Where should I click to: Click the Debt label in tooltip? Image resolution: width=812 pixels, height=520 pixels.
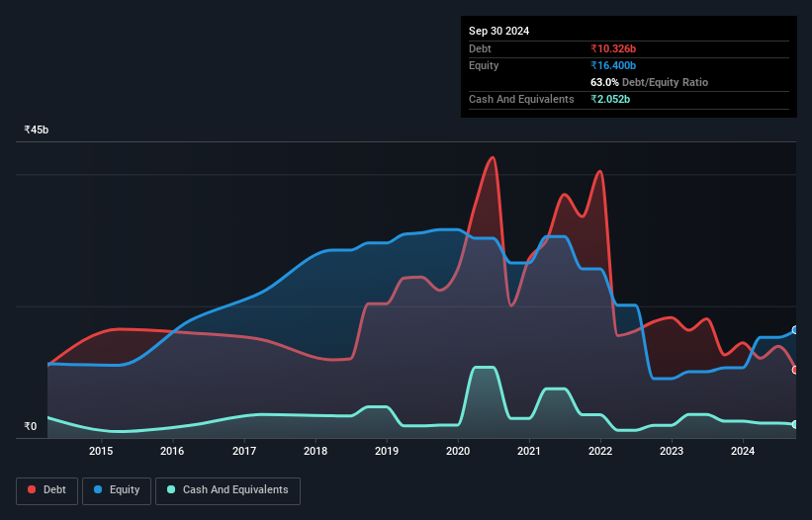pos(480,48)
